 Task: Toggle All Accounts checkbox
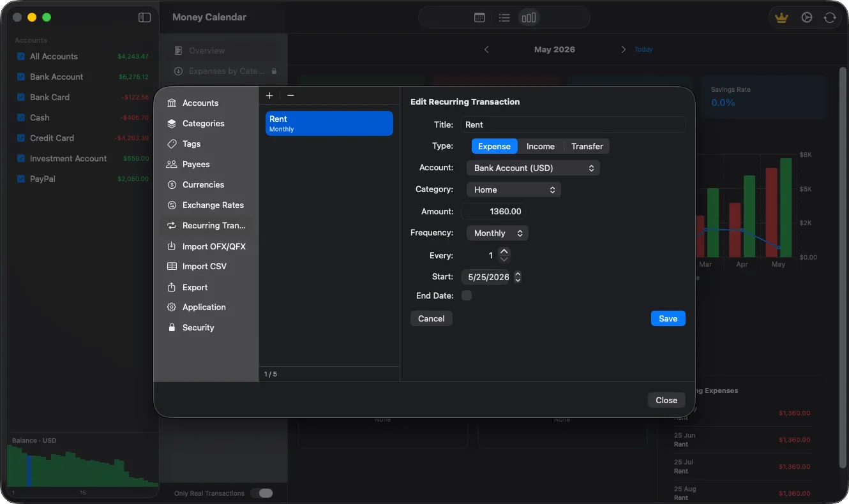pos(21,56)
